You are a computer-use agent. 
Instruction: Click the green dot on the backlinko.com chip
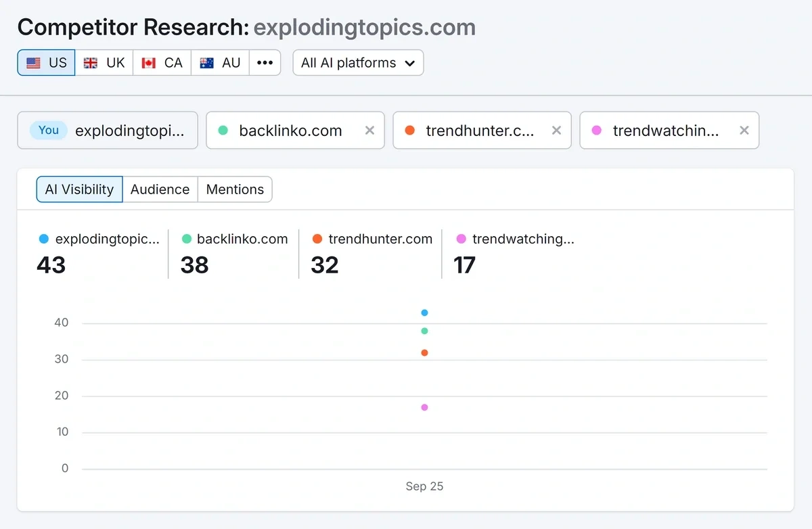tap(223, 131)
